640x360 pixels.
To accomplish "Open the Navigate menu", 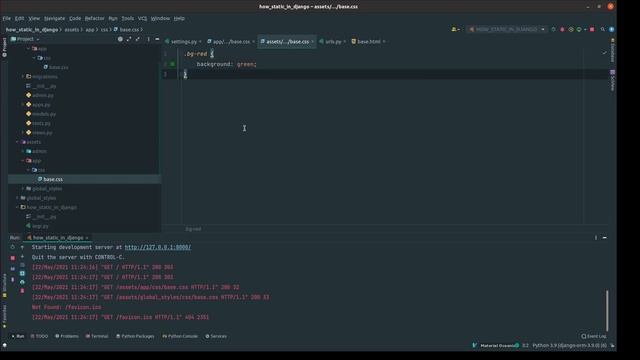I will 54,18.
